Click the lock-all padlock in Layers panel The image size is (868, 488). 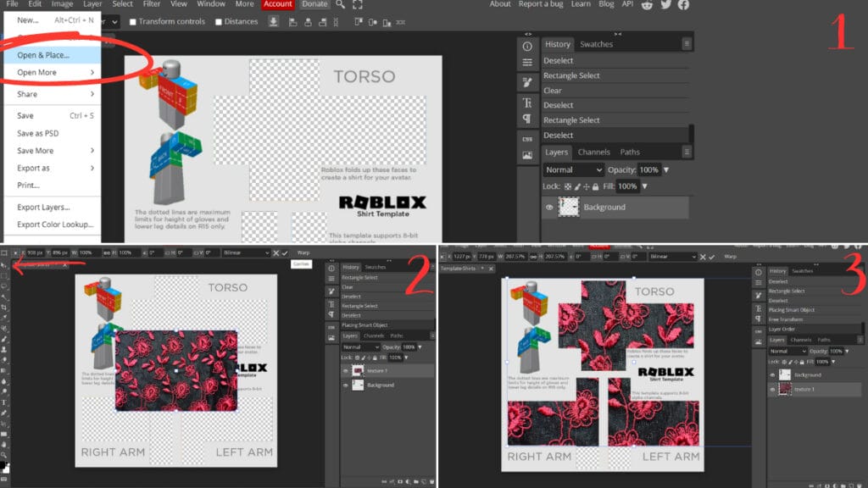[595, 186]
